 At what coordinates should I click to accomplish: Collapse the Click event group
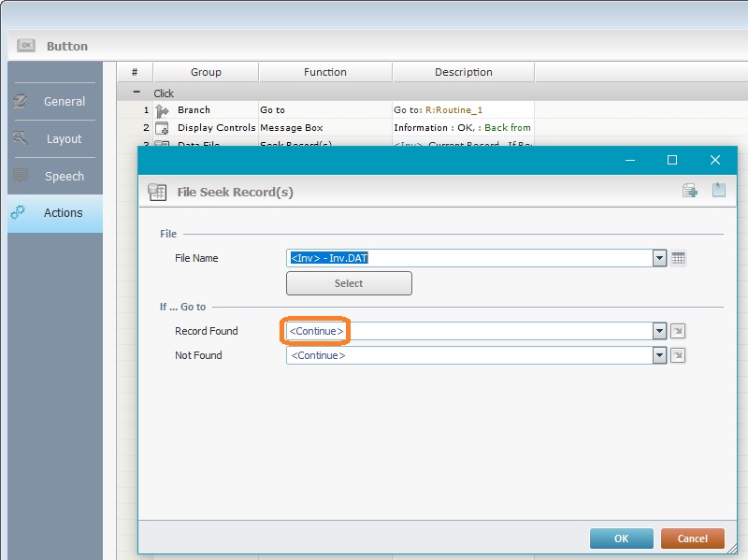[x=137, y=93]
